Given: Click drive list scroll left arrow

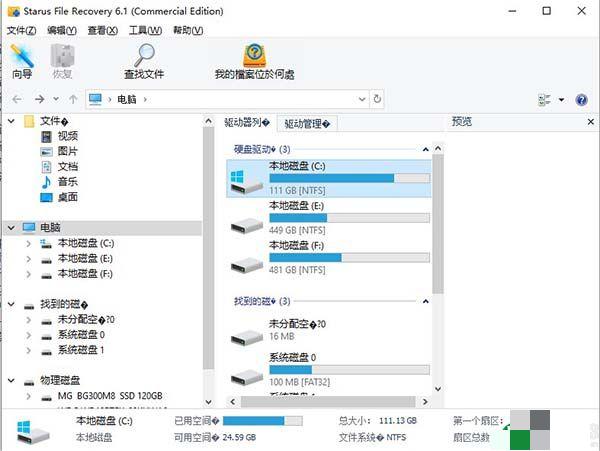Looking at the screenshot, I should (x=233, y=402).
